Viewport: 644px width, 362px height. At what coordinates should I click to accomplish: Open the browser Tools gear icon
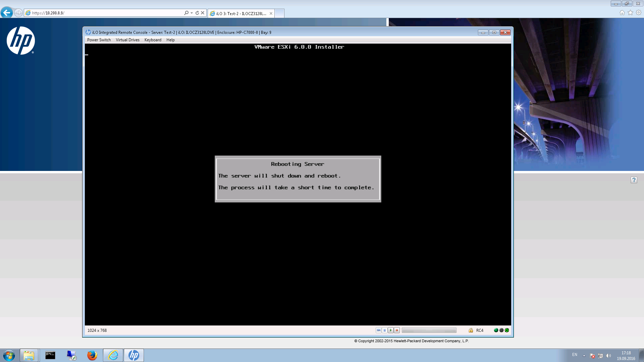point(639,13)
